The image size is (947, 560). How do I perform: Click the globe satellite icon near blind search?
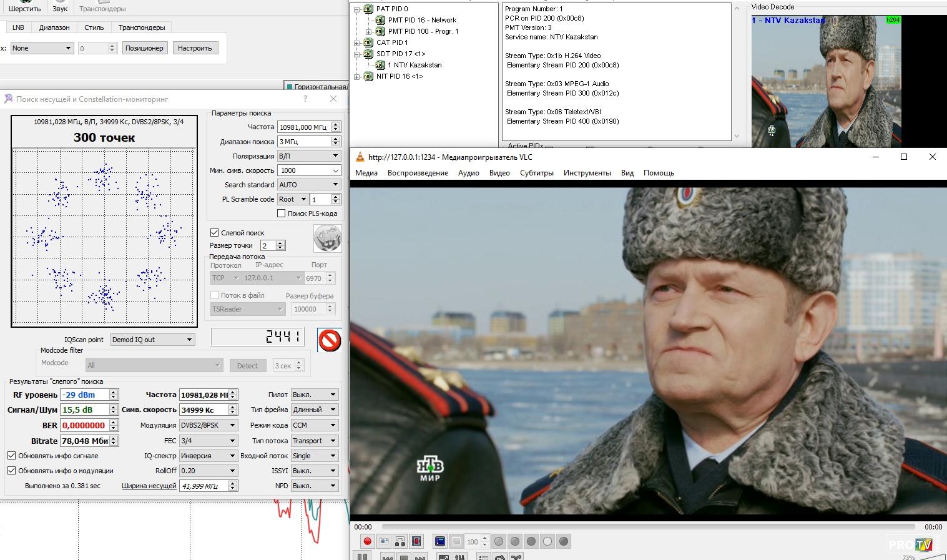pos(327,238)
